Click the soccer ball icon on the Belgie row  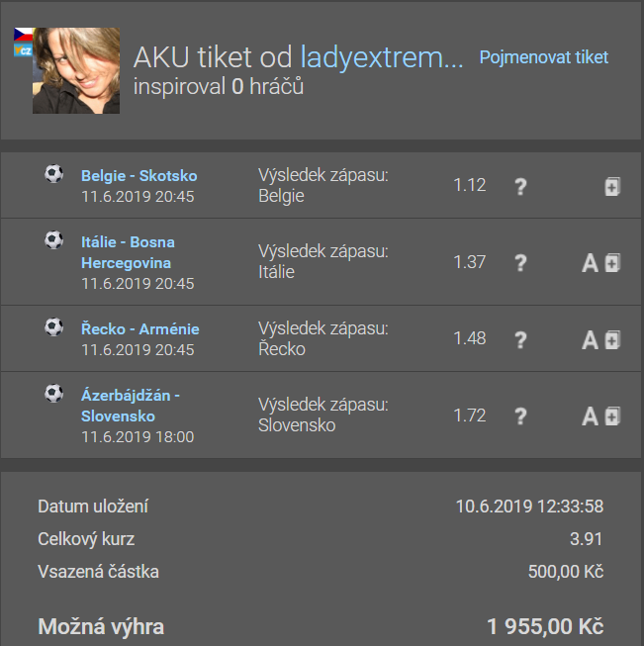[54, 174]
